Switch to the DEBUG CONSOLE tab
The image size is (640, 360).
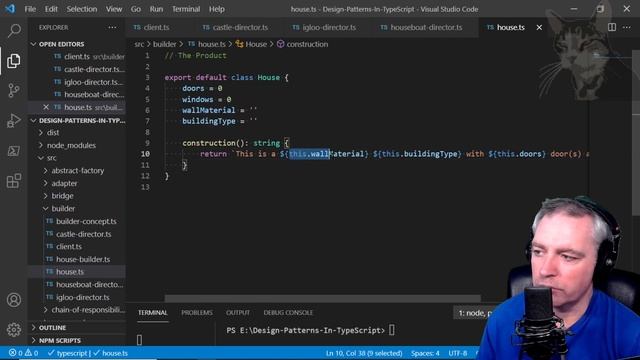tap(288, 313)
